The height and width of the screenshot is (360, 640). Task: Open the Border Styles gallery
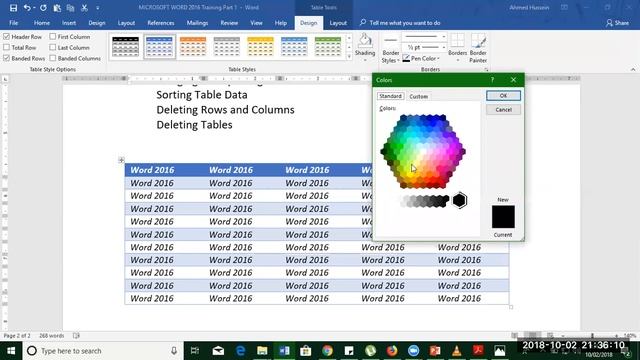tap(391, 49)
